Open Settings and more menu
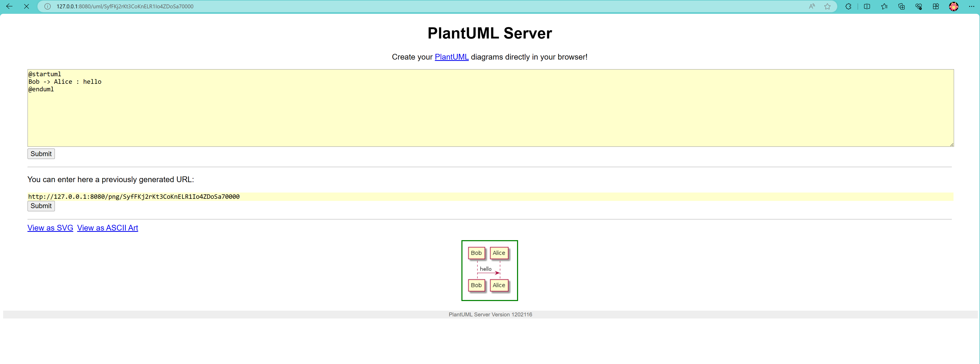 [971, 7]
